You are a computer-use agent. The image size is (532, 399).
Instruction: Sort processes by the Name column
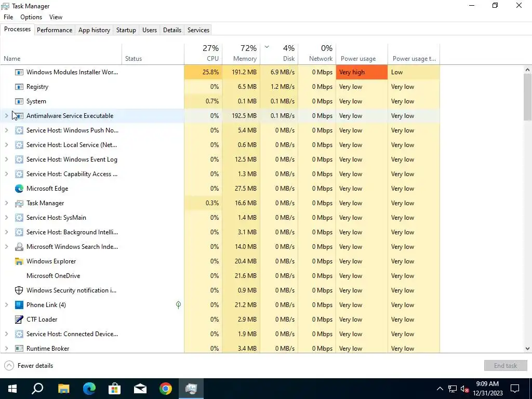pos(61,54)
